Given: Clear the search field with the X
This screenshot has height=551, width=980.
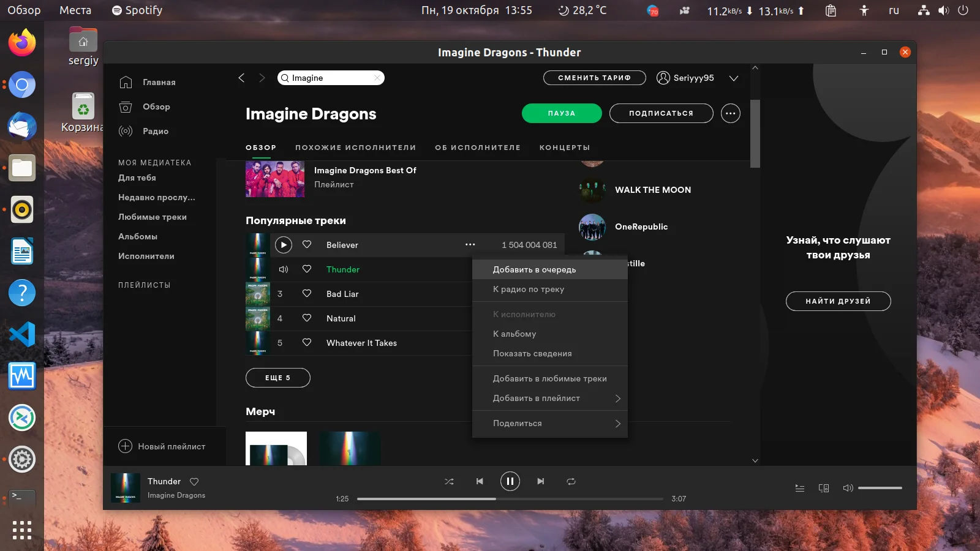Looking at the screenshot, I should [x=377, y=78].
